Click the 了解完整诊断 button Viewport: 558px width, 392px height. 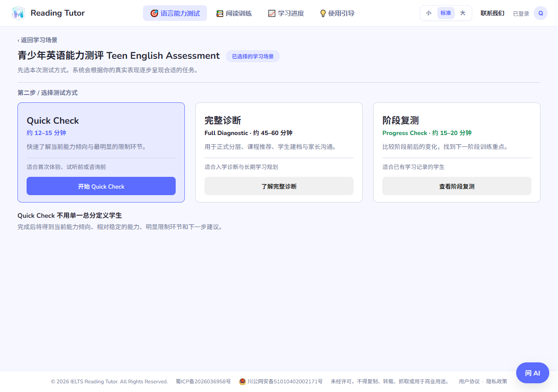(279, 186)
